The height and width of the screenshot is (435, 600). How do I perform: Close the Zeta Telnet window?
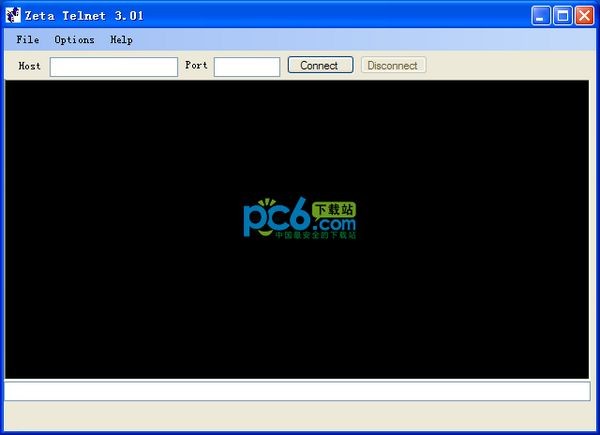pos(585,16)
